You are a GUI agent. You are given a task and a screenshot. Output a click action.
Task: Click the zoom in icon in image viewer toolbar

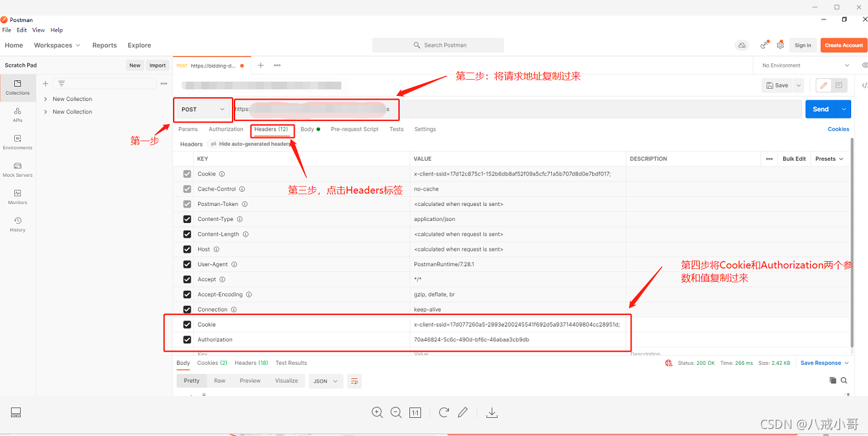pyautogui.click(x=377, y=413)
